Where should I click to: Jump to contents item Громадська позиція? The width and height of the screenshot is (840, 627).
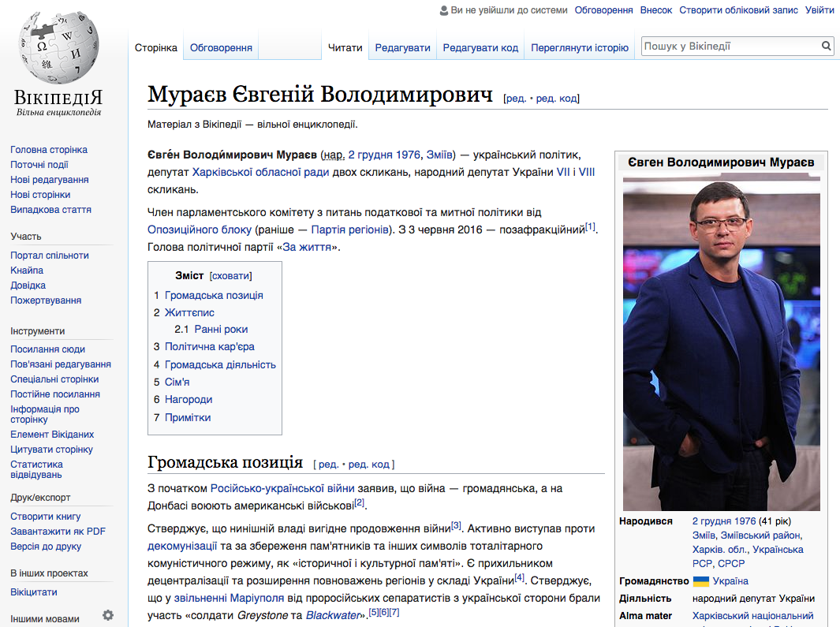(x=214, y=295)
